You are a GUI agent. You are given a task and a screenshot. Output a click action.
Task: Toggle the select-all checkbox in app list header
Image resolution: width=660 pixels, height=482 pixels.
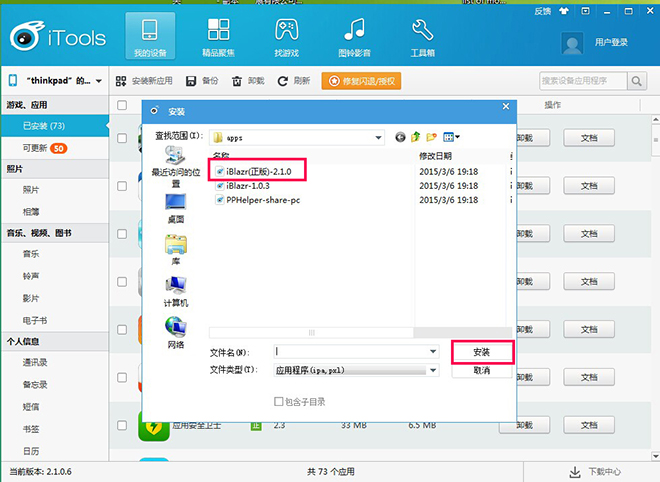click(122, 105)
